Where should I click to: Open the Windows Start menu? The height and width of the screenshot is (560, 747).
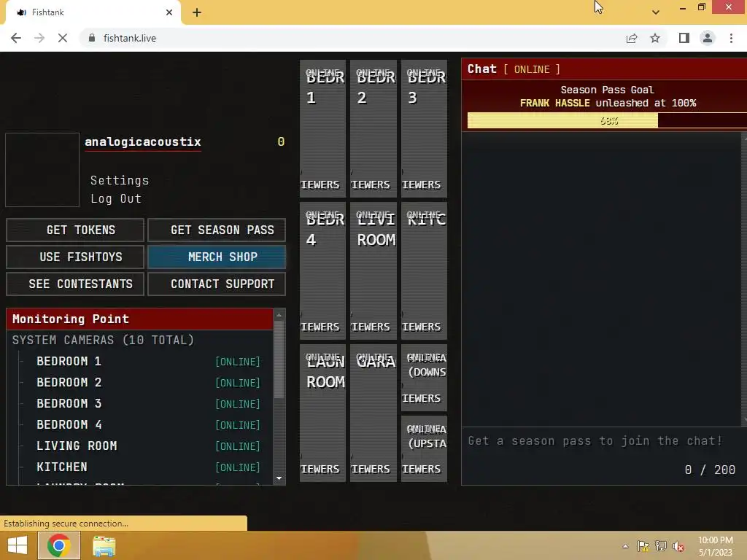(18, 545)
